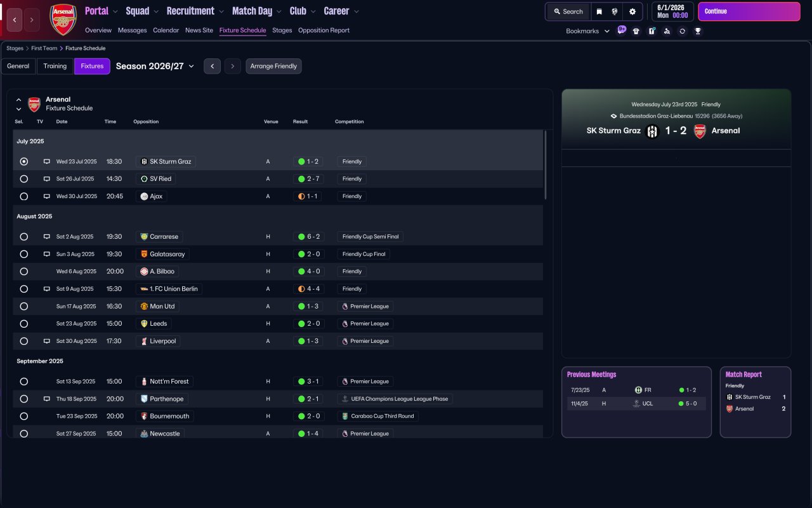The image size is (812, 508).
Task: Click the green result dot for 5 - 0 meeting
Action: coord(681,404)
